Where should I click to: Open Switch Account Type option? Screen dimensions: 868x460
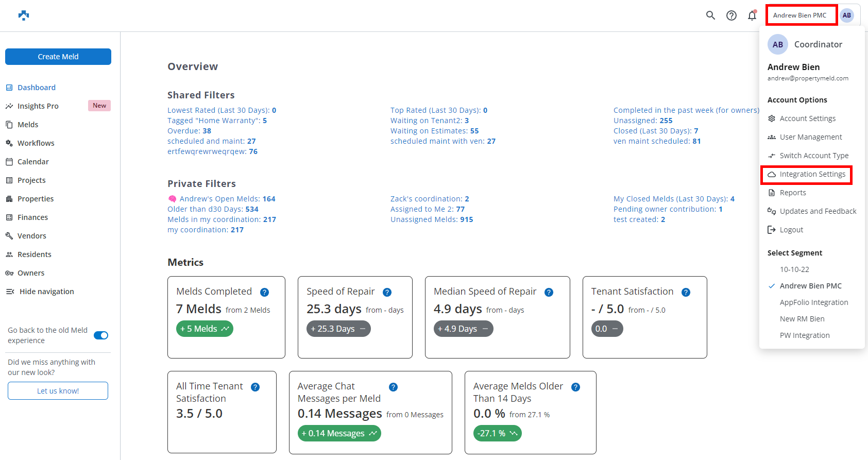[813, 156]
